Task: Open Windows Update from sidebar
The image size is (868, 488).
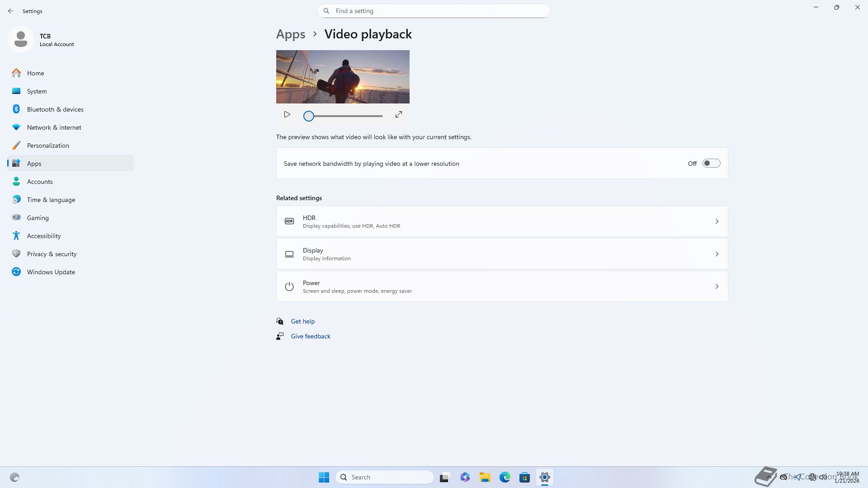Action: pyautogui.click(x=51, y=272)
